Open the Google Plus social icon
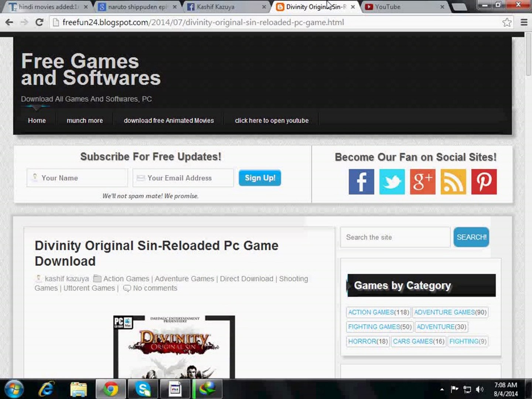Viewport: 532px width, 399px height. 423,182
